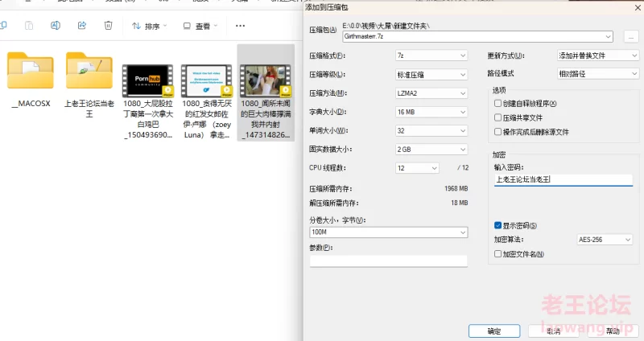Open the 压缩方法 dropdown showing LZMA2
Screen dimensions: 644x341
tap(431, 93)
